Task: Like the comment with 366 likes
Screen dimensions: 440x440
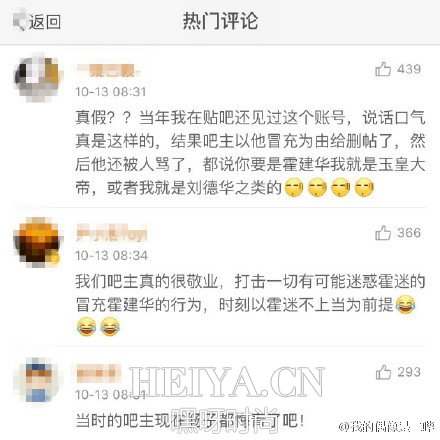Action: pos(383,233)
